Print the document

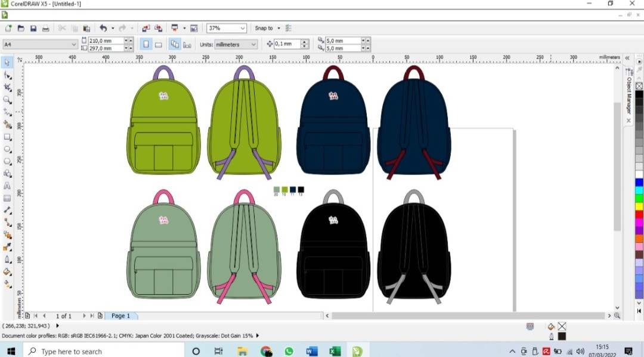coord(45,28)
